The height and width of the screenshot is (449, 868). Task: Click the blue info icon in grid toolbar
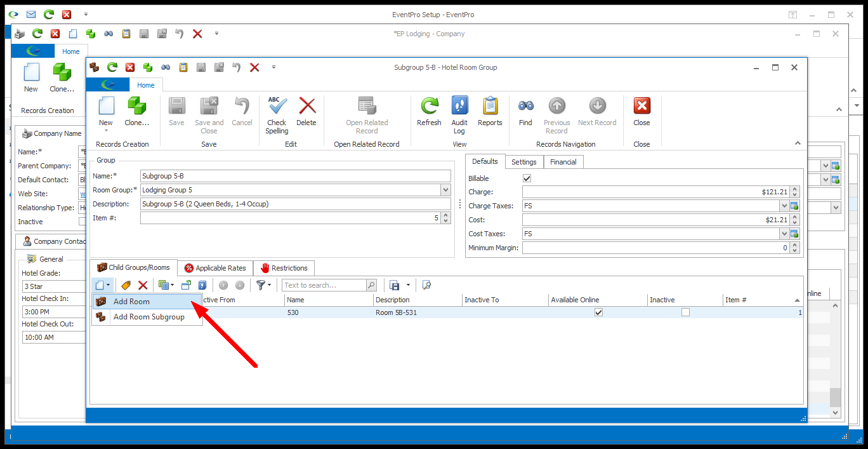point(202,285)
